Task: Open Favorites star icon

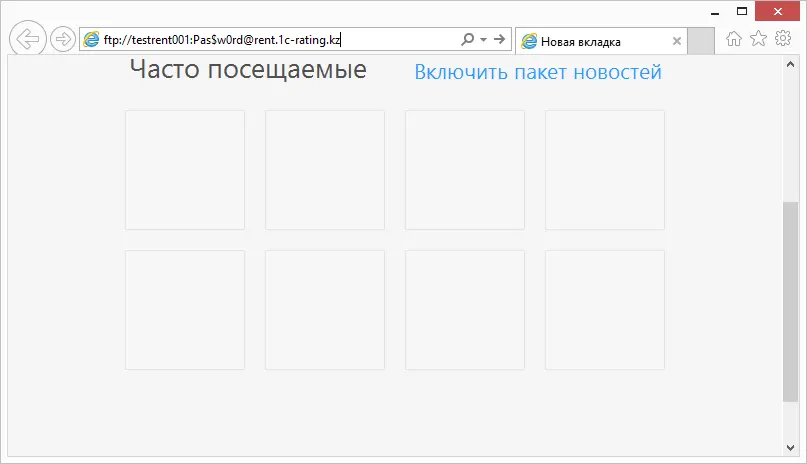Action: [x=758, y=39]
